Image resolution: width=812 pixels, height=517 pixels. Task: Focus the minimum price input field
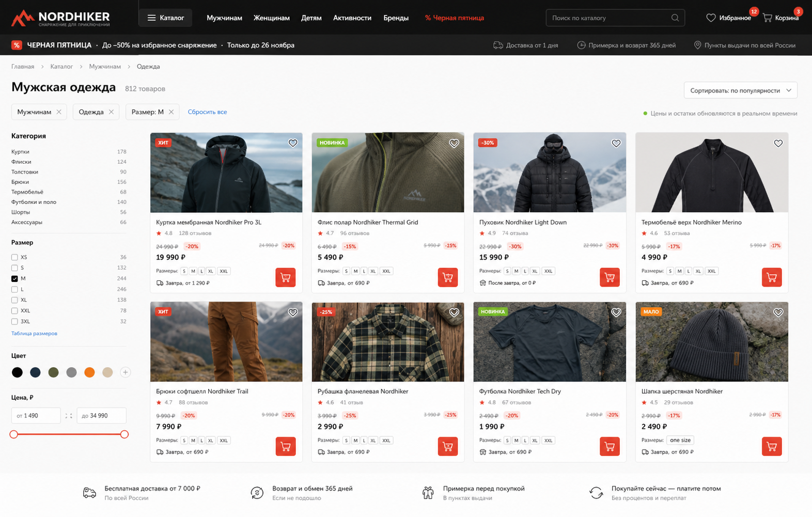[x=36, y=416]
